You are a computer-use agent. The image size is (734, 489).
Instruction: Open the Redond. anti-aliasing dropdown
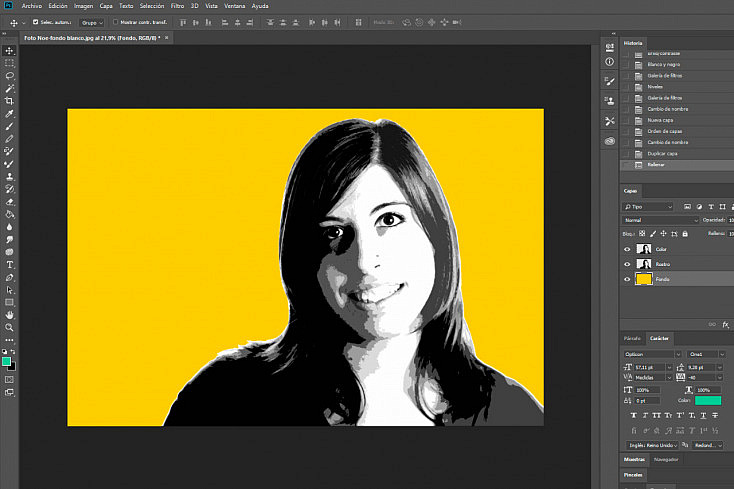point(707,445)
